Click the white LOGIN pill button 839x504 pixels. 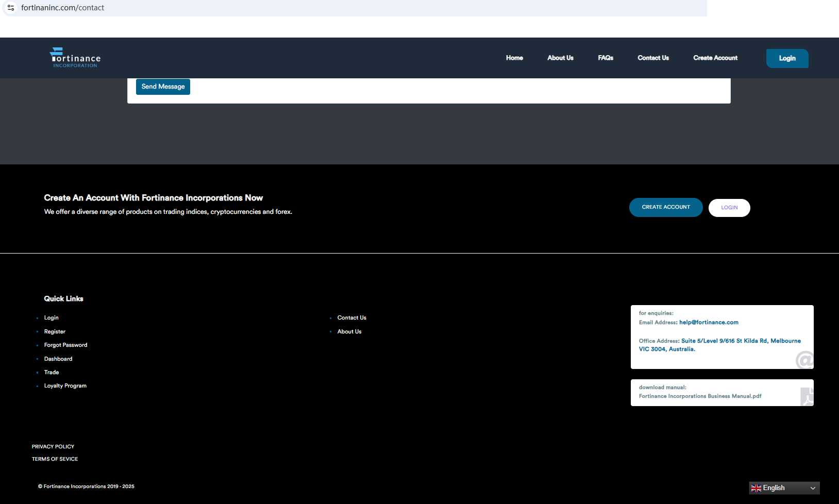click(x=729, y=208)
